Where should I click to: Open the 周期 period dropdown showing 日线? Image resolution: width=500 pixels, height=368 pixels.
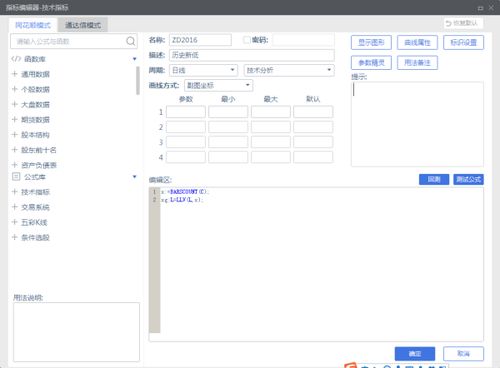203,70
